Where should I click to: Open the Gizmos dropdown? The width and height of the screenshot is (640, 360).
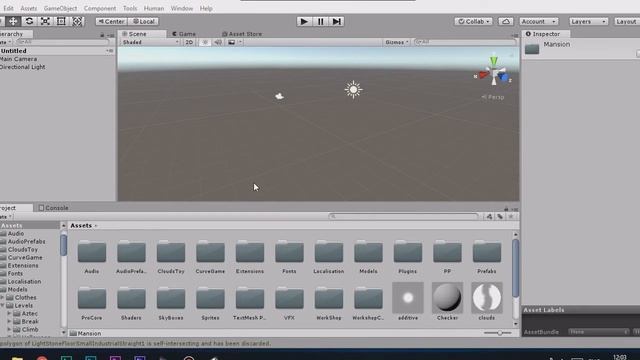(396, 42)
